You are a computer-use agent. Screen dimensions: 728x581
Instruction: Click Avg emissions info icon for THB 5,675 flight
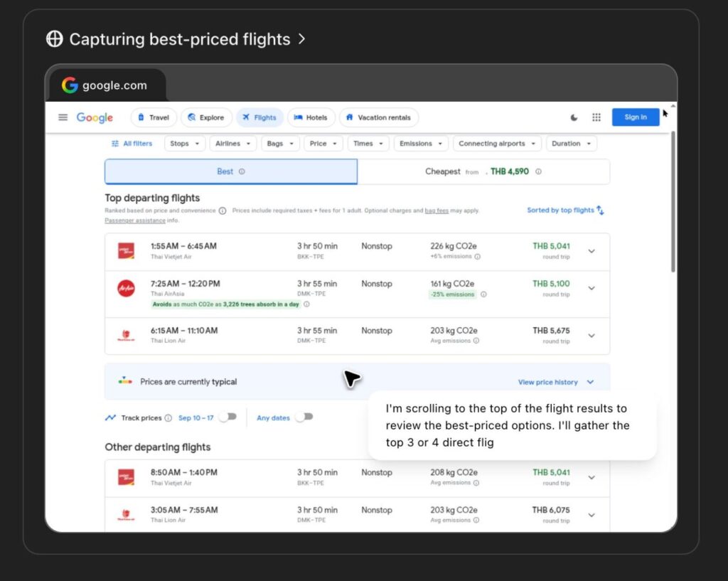pyautogui.click(x=476, y=341)
